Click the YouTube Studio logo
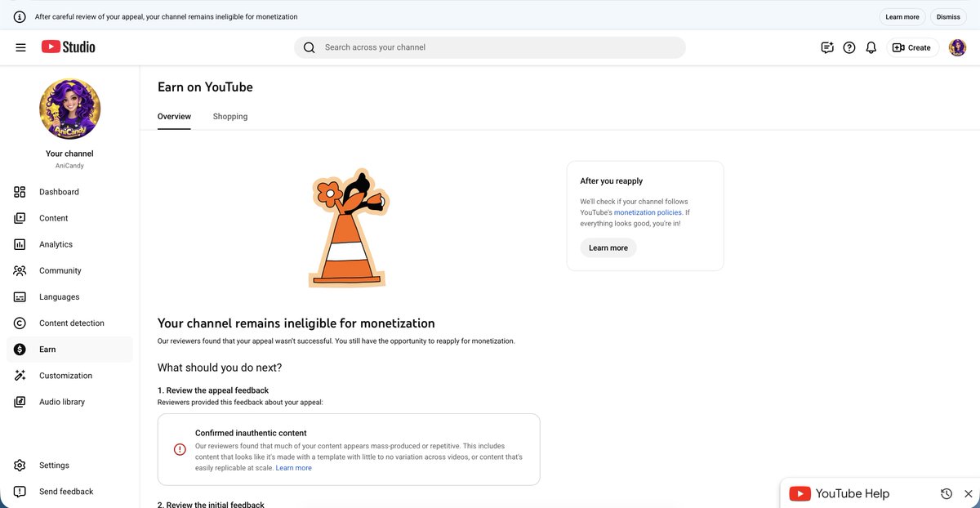980x508 pixels. tap(69, 47)
